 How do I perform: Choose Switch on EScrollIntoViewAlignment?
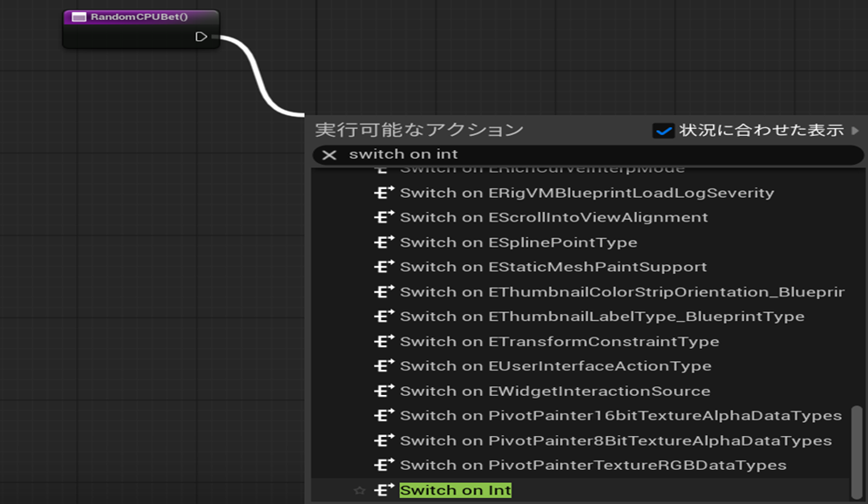553,217
